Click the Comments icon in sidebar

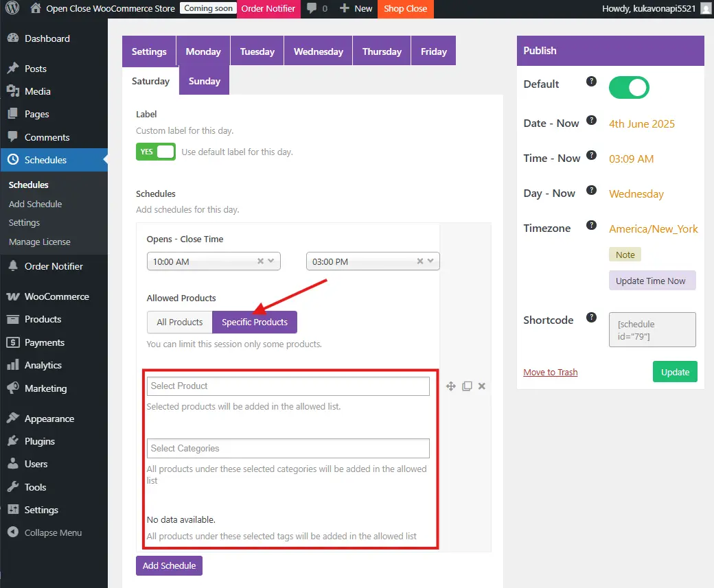pos(13,137)
